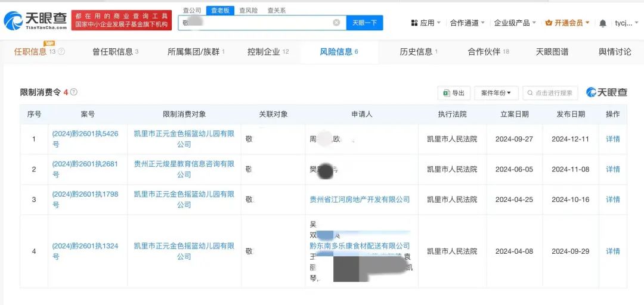The image size is (644, 305).
Task: Click the 应用 grid icon
Action: pos(414,23)
